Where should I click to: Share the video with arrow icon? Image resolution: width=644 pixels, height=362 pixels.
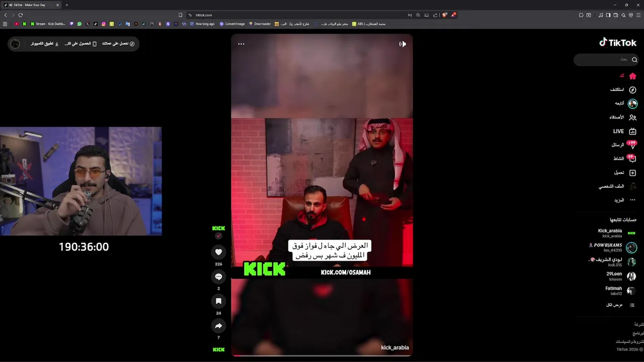pyautogui.click(x=218, y=326)
